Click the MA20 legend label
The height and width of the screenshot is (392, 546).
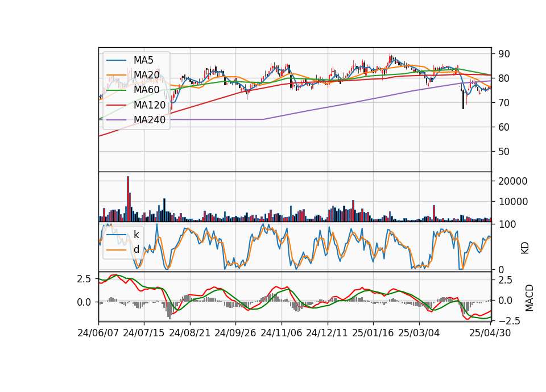pos(147,75)
